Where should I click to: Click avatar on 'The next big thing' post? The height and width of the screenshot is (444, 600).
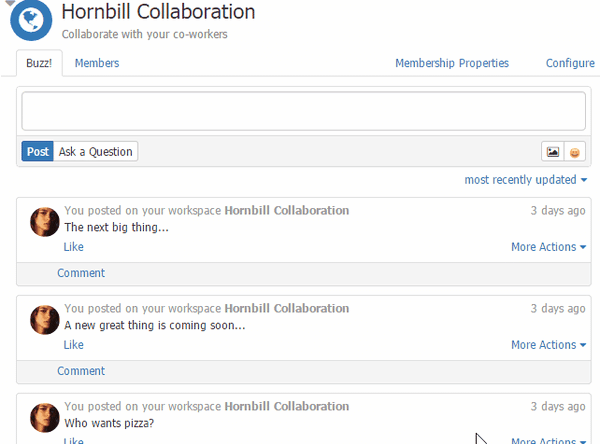[x=45, y=222]
